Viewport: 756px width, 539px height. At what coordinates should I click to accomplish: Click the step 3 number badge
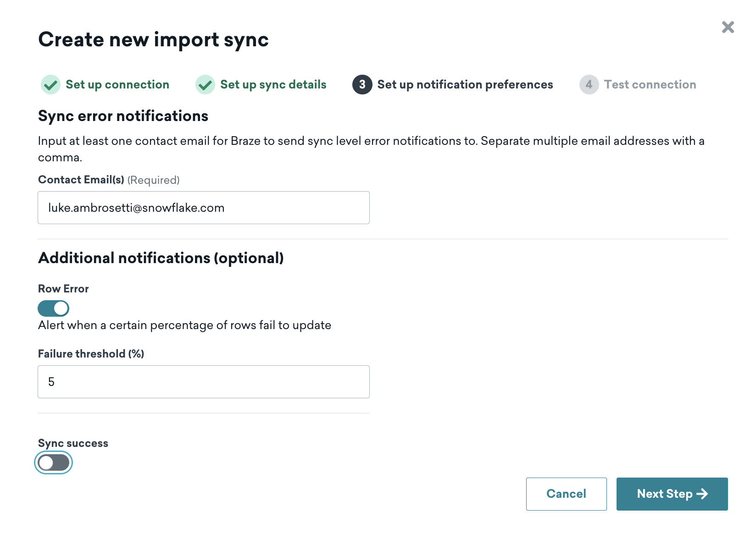tap(362, 85)
